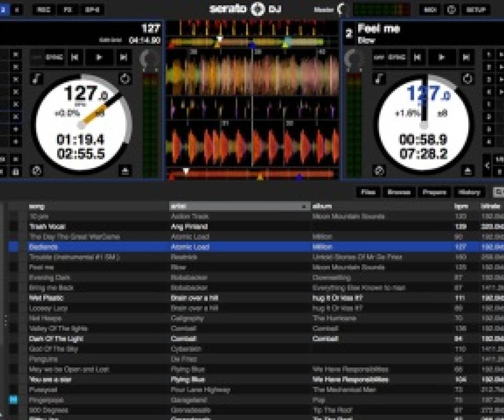Click the blue status square beside Fingerpops
This screenshot has height=420, width=504.
coord(13,400)
